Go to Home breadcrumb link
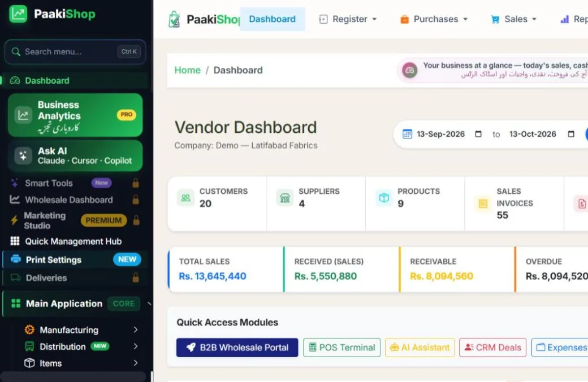Viewport: 588px width, 382px height. point(188,70)
